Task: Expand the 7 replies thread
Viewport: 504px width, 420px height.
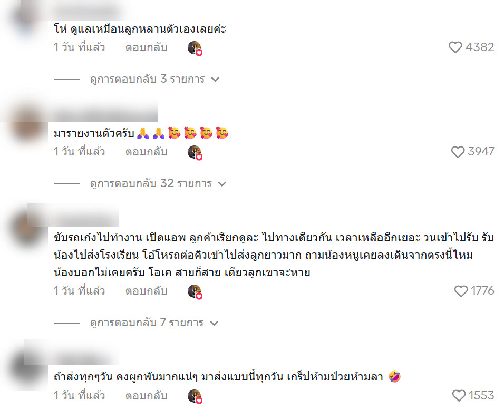Action: (154, 323)
